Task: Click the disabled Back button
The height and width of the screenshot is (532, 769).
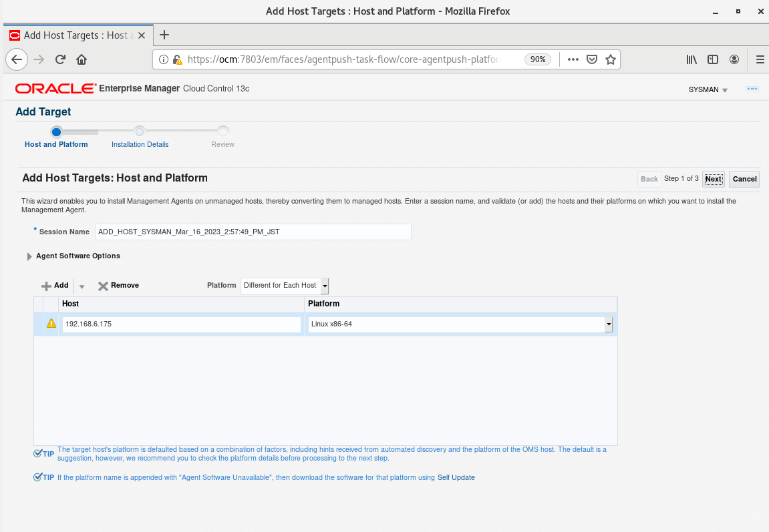Action: 649,179
